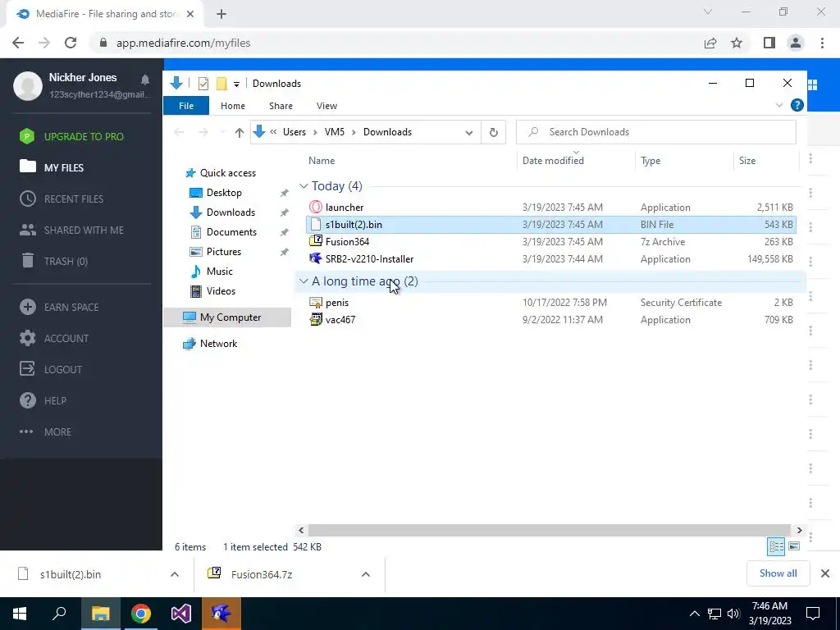Image resolution: width=840 pixels, height=630 pixels.
Task: Switch to the Home ribbon tab
Action: 232,106
